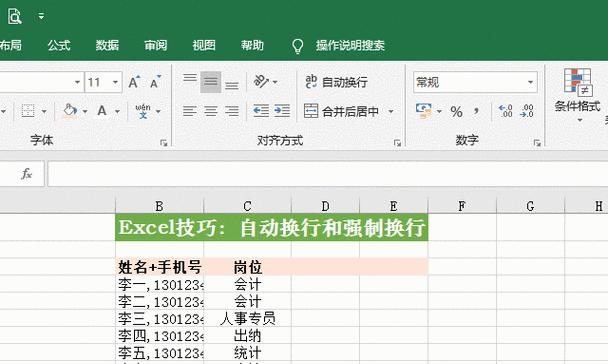Toggle 自动换行 wrap text
The width and height of the screenshot is (608, 364).
coord(336,82)
